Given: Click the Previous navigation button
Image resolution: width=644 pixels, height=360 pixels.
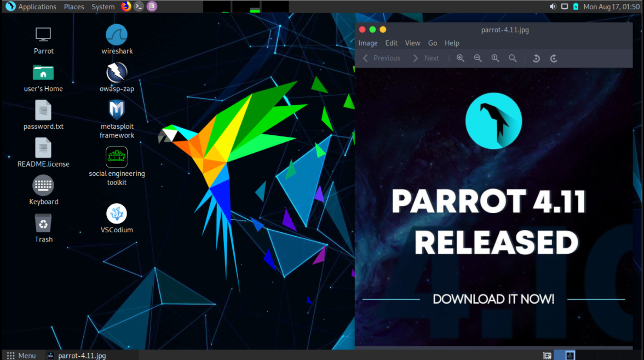Looking at the screenshot, I should [x=387, y=58].
